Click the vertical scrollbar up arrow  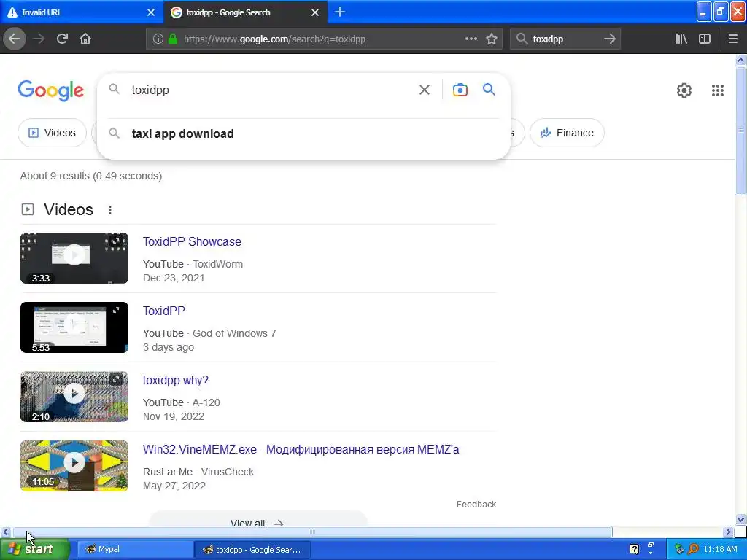[740, 60]
